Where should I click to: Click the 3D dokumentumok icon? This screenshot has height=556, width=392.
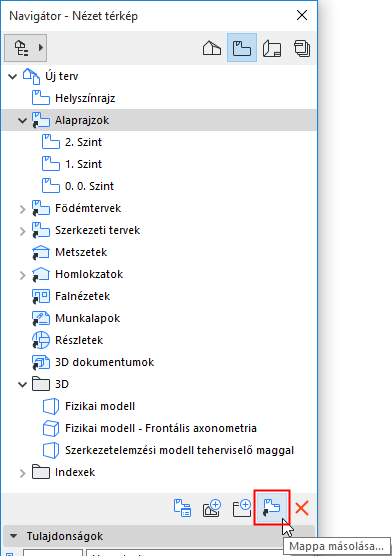(41, 362)
